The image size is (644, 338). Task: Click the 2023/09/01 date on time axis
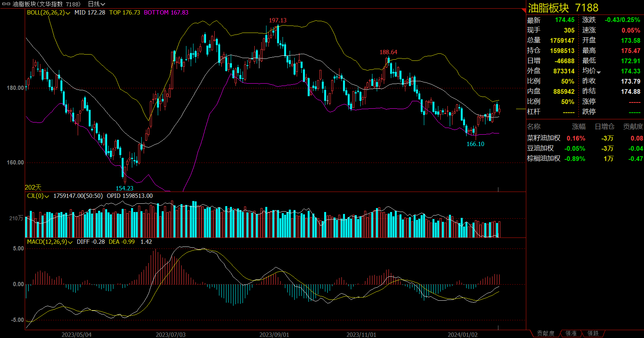pos(274,334)
